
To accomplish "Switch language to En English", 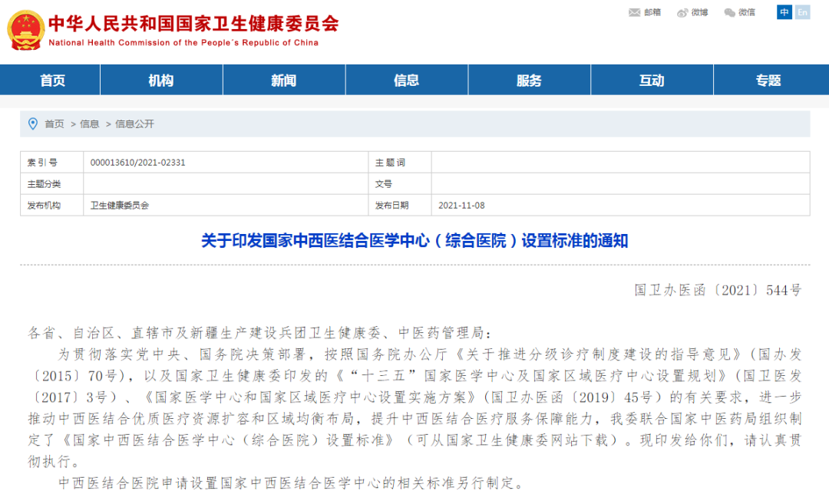I will point(803,12).
